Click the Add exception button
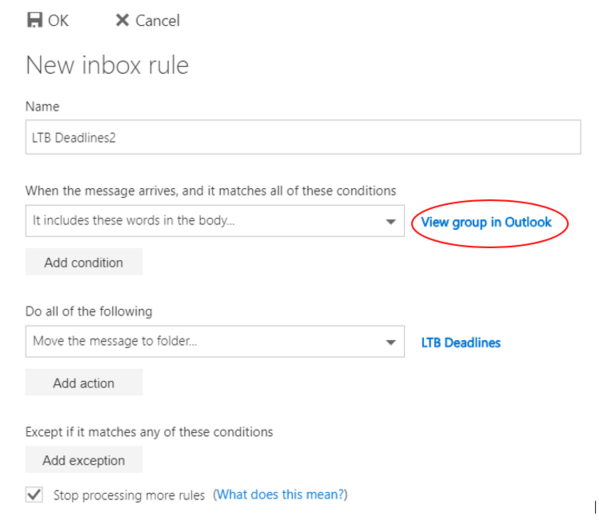This screenshot has height=528, width=599. pyautogui.click(x=84, y=460)
